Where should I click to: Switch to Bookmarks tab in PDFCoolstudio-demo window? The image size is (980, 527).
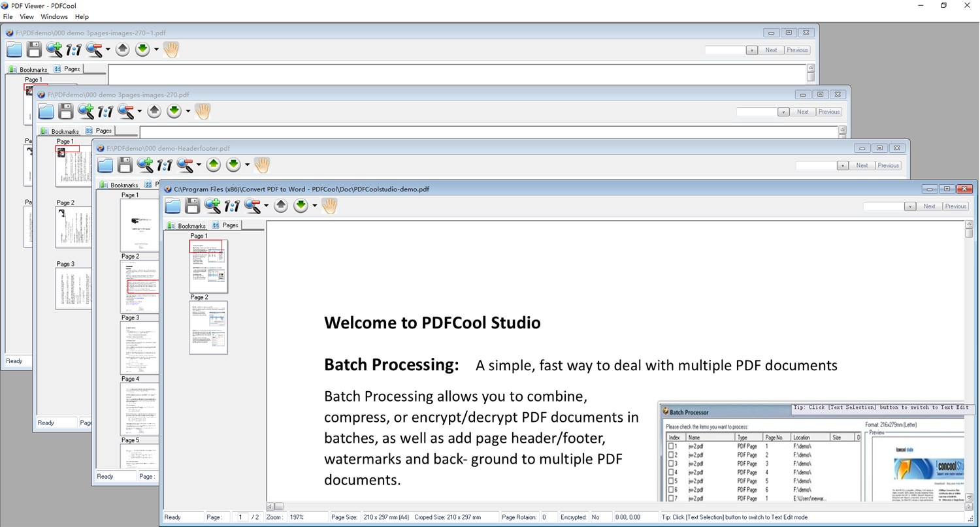[x=187, y=225]
